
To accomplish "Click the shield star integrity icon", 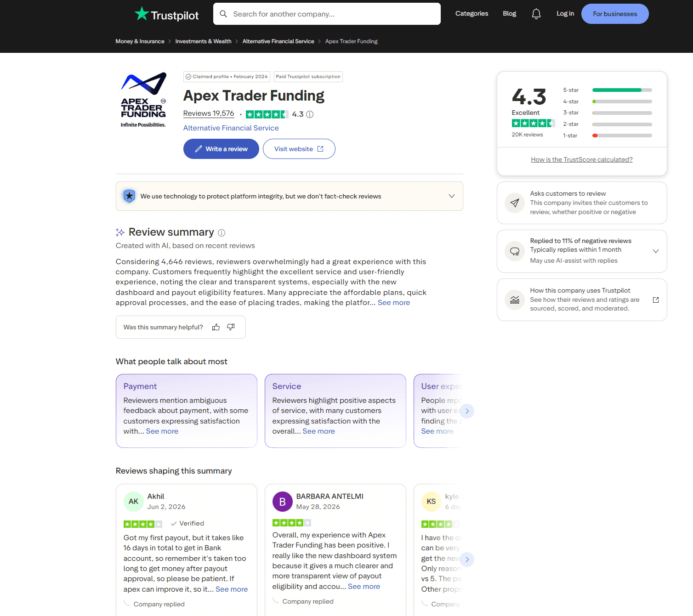I will [130, 196].
